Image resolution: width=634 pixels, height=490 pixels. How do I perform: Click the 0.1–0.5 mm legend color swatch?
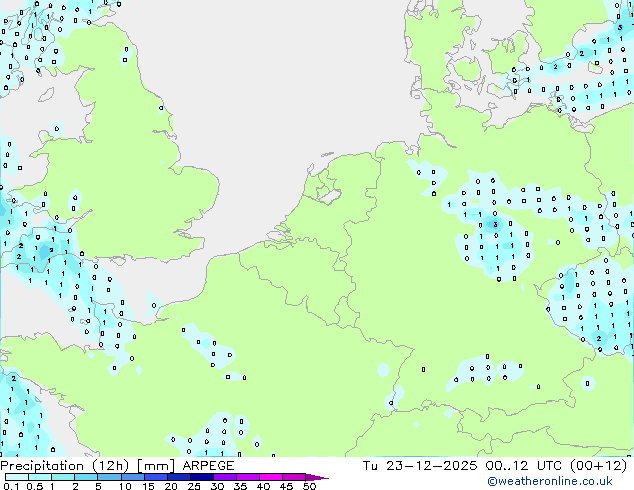pos(17,477)
